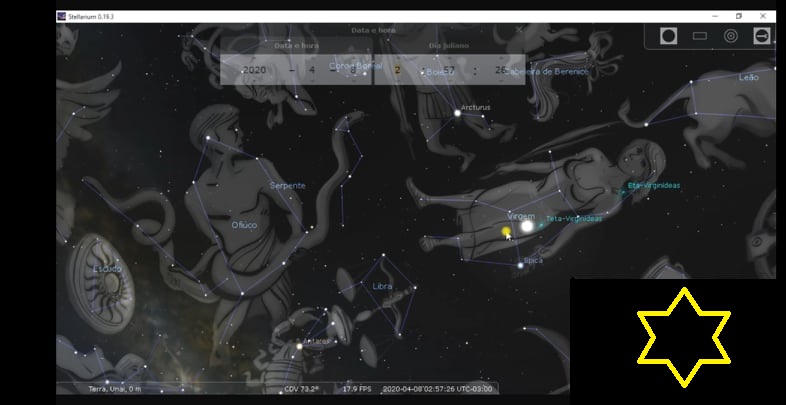
Task: Minimize the Stellarium window
Action: 715,17
